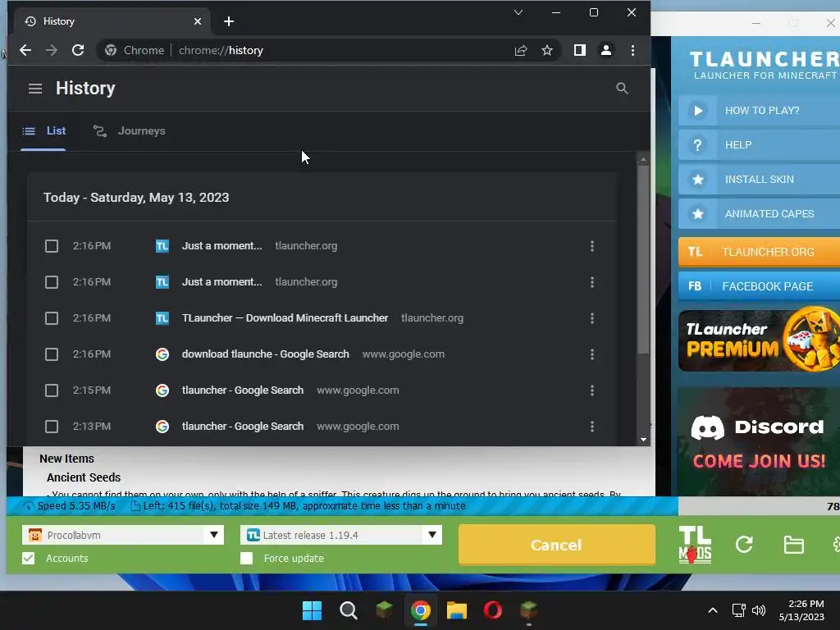The image size is (840, 630).
Task: Open Chrome three-dot menu
Action: 632,50
